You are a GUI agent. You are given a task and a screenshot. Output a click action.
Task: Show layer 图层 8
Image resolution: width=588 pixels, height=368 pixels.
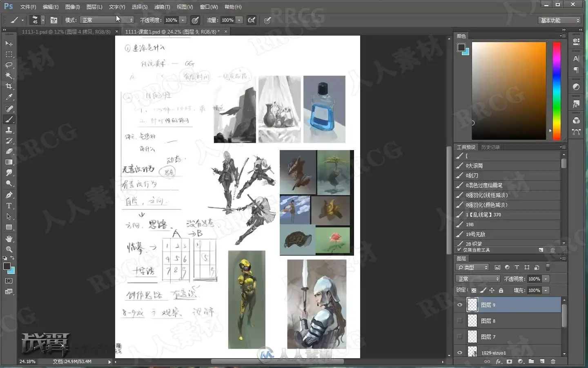(460, 321)
